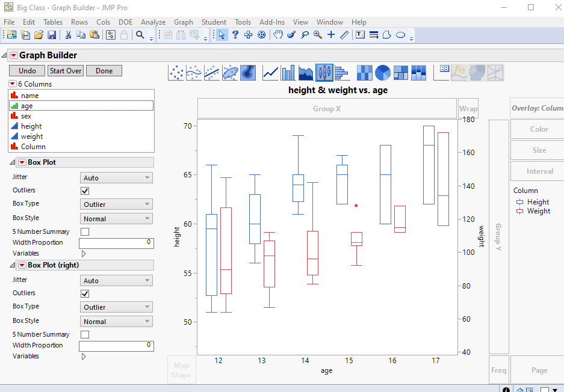This screenshot has height=392, width=564.
Task: Open the Box Type dropdown for Box Plot
Action: click(116, 204)
